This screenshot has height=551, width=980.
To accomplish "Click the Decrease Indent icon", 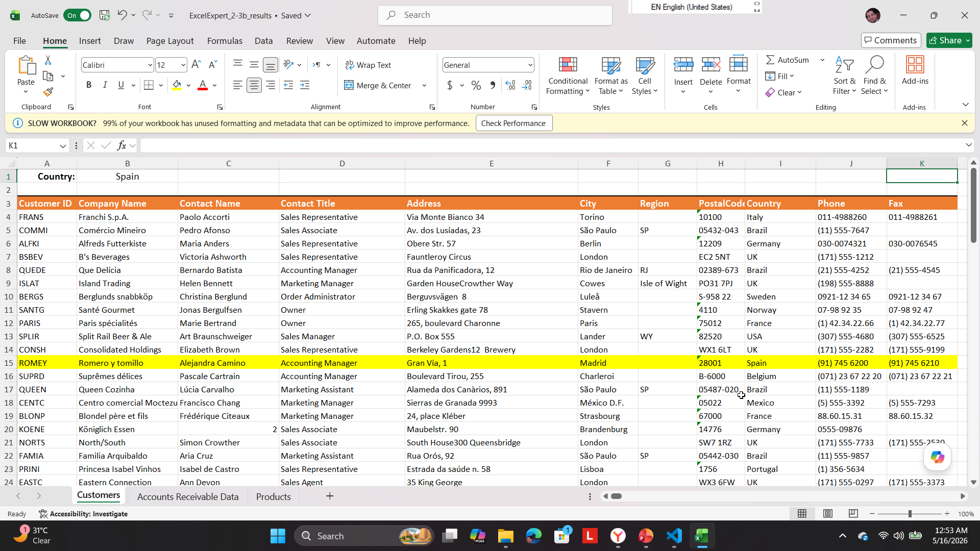I will 288,85.
